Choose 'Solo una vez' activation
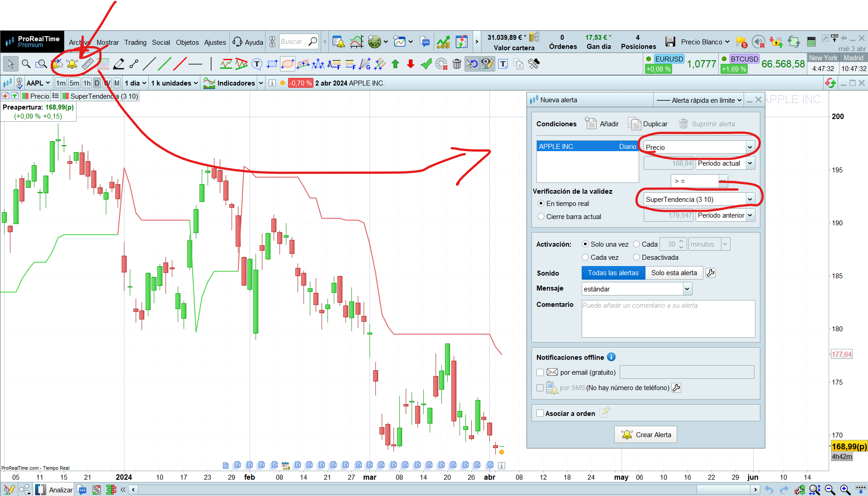Screen dimensions: 868x496 click(585, 244)
